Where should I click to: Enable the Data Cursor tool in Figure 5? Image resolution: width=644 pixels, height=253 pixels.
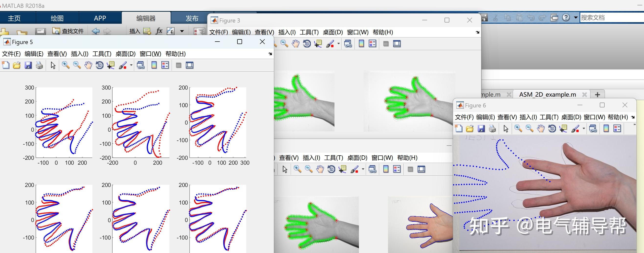(x=111, y=65)
